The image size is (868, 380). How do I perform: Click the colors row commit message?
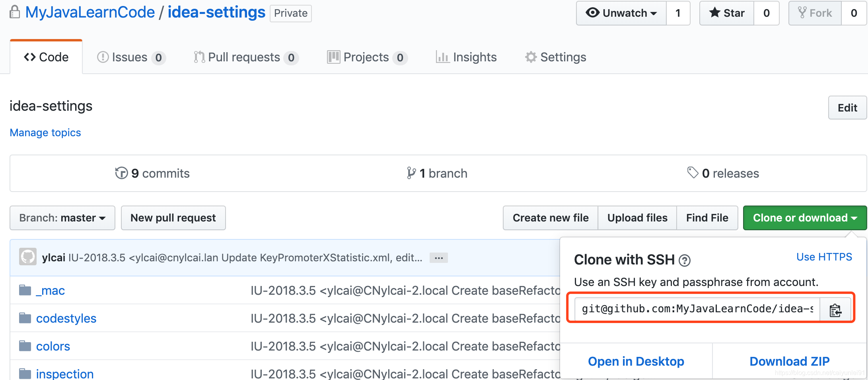[405, 347]
